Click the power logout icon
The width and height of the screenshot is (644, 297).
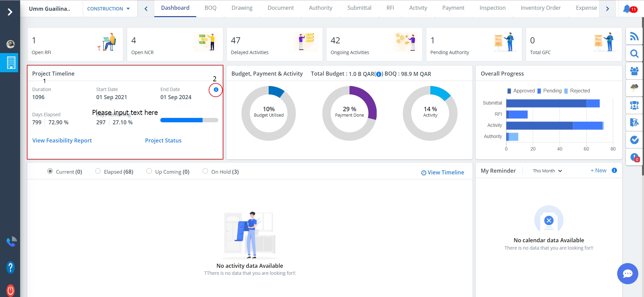pyautogui.click(x=10, y=290)
